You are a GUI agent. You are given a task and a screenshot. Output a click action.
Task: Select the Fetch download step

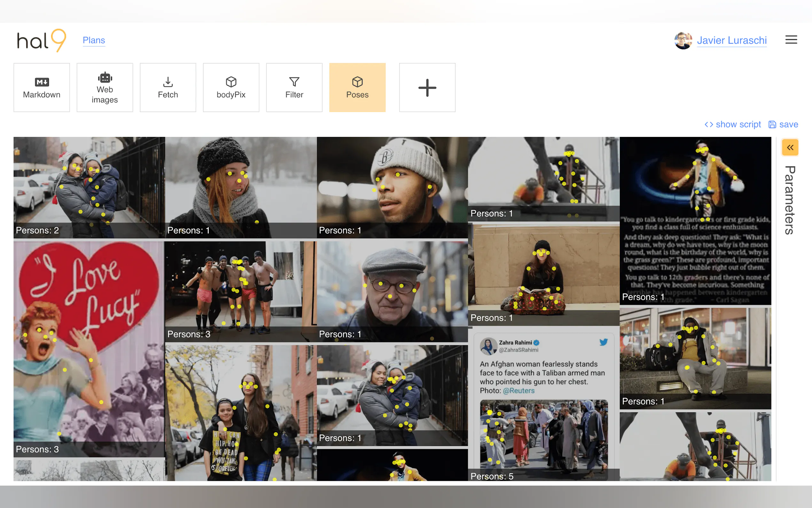168,87
